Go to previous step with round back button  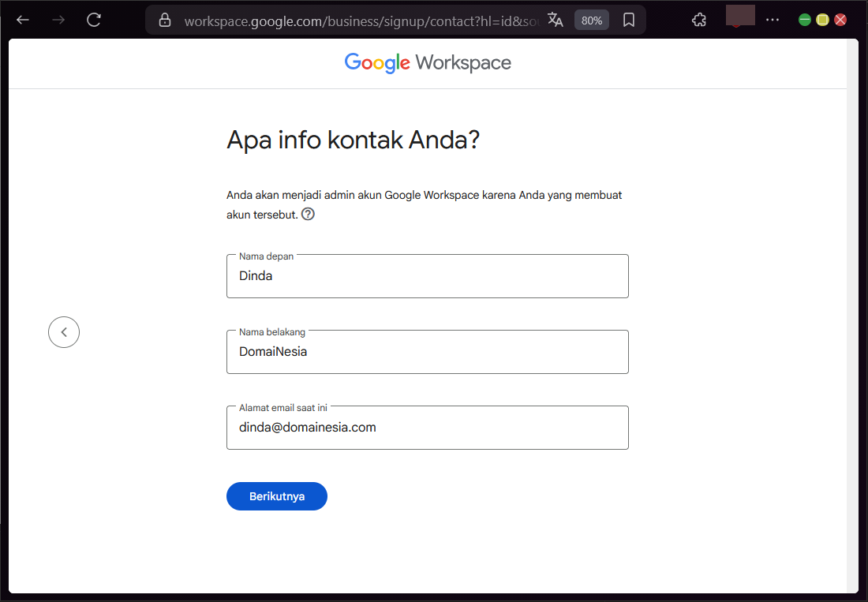click(64, 332)
